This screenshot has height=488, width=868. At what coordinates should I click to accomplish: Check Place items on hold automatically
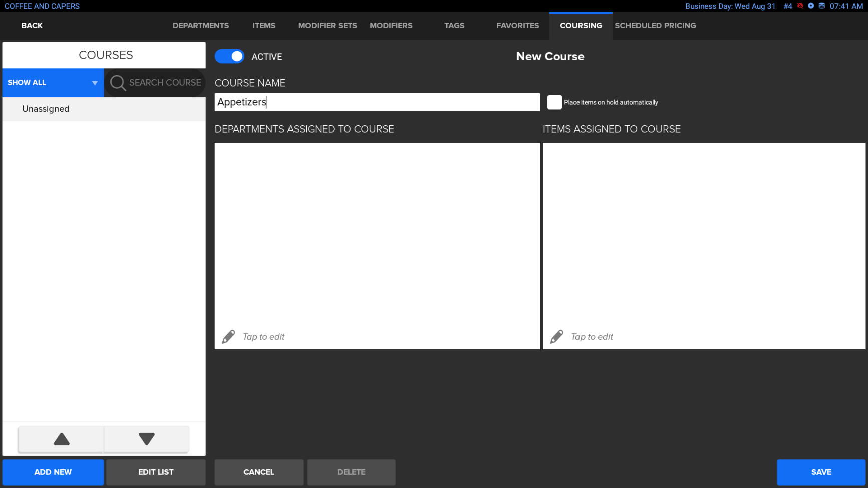point(554,102)
